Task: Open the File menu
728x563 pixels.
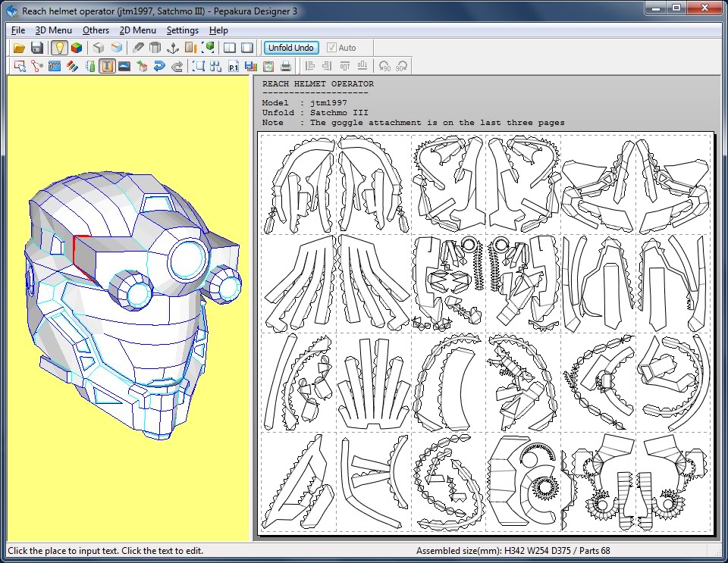Action: (x=18, y=30)
